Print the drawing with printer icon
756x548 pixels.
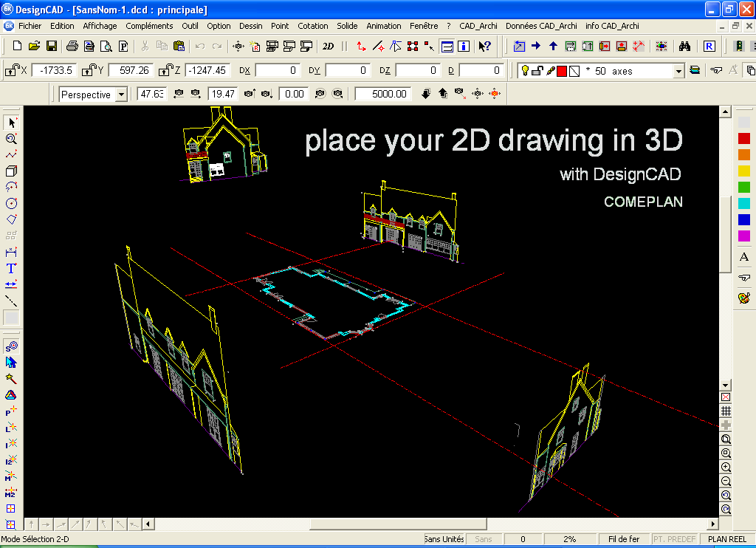72,46
